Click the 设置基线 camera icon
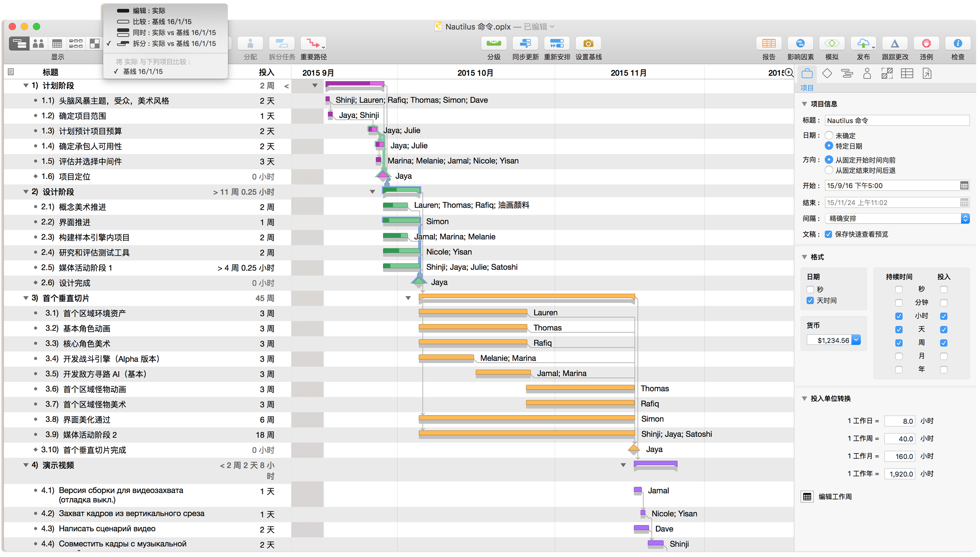 [588, 44]
